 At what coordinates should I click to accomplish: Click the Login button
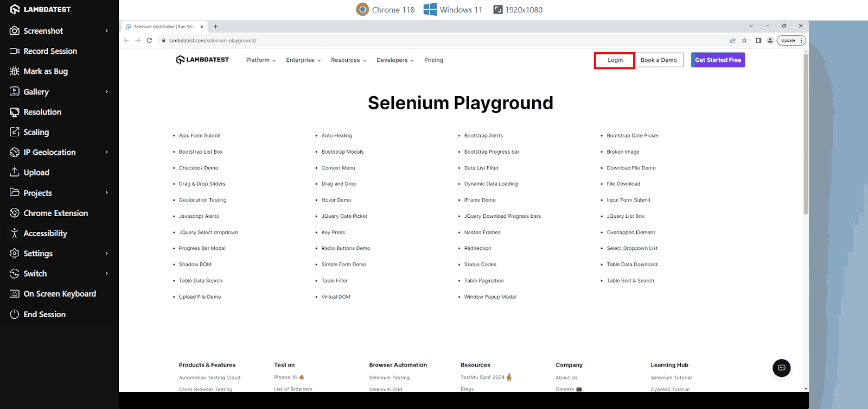tap(615, 60)
